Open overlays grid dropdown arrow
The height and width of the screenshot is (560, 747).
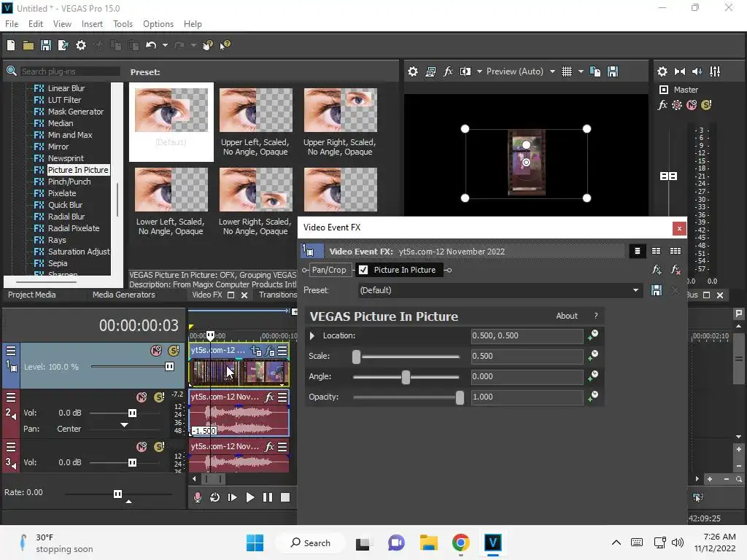pos(581,71)
